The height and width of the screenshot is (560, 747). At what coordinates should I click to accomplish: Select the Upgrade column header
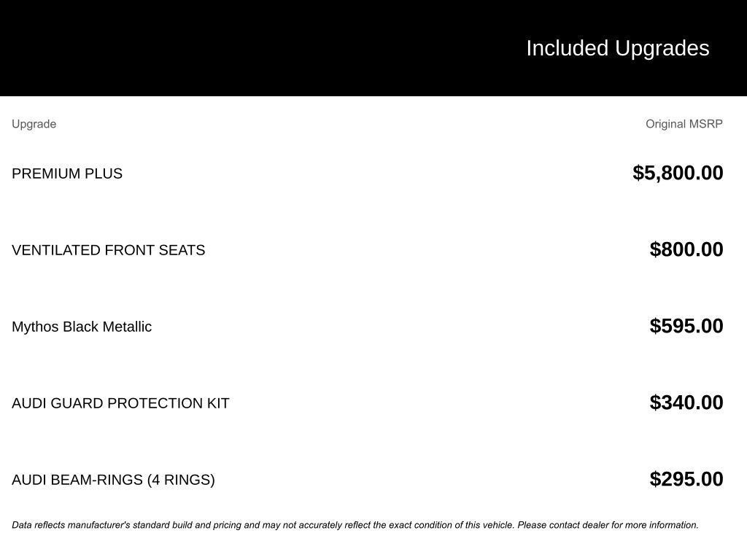click(x=34, y=124)
